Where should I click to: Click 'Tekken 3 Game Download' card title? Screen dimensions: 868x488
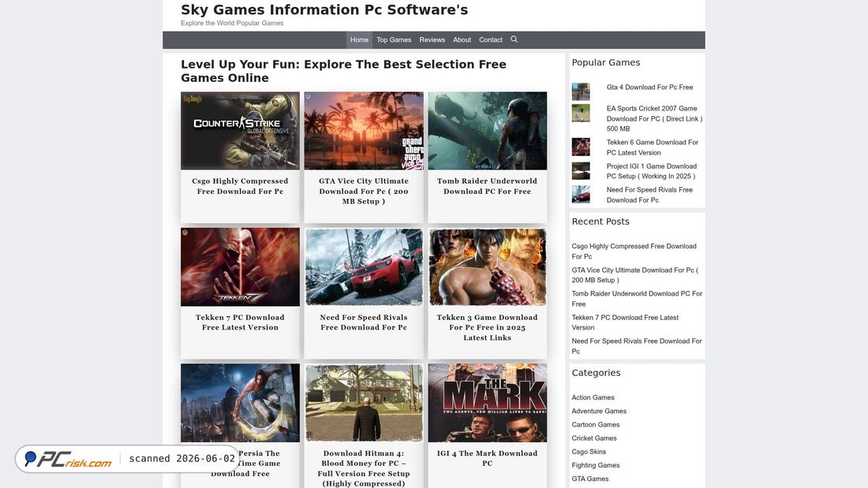(487, 327)
